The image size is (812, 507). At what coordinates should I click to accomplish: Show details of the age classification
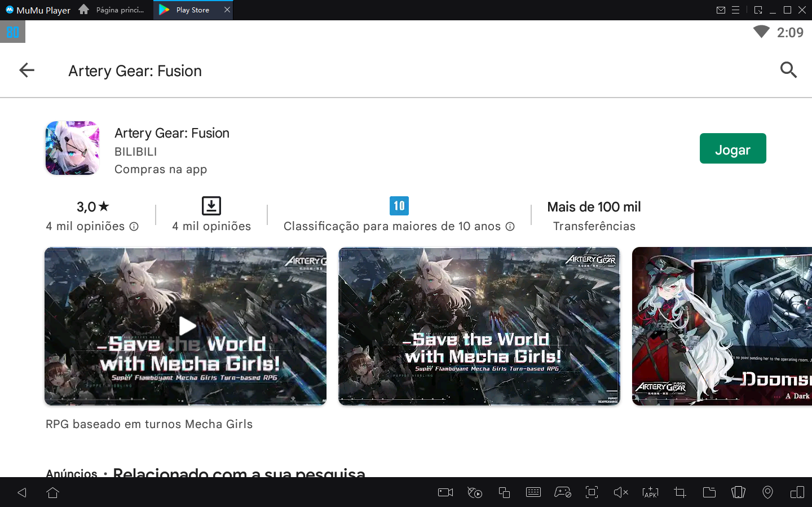pyautogui.click(x=510, y=226)
